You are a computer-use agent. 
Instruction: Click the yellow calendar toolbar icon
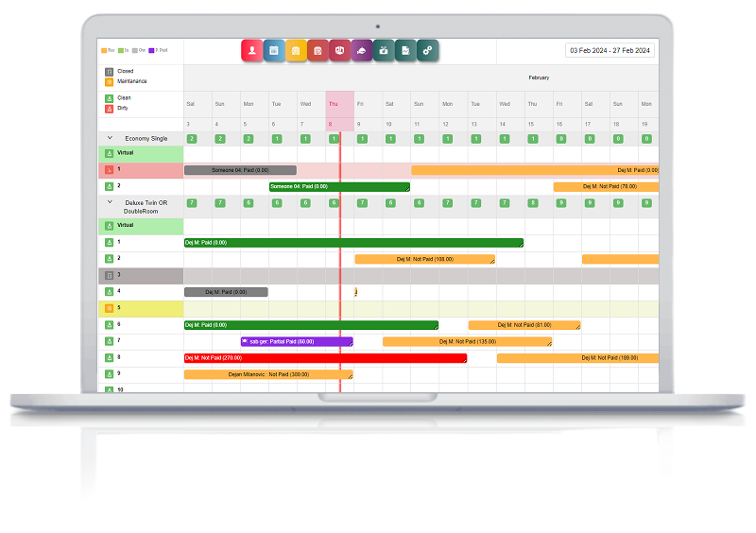(x=296, y=51)
